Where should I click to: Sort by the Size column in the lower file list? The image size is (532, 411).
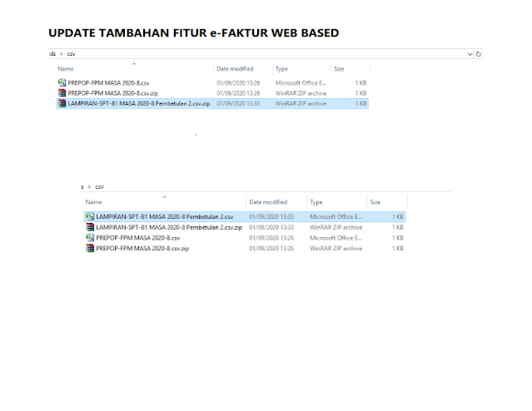[375, 202]
